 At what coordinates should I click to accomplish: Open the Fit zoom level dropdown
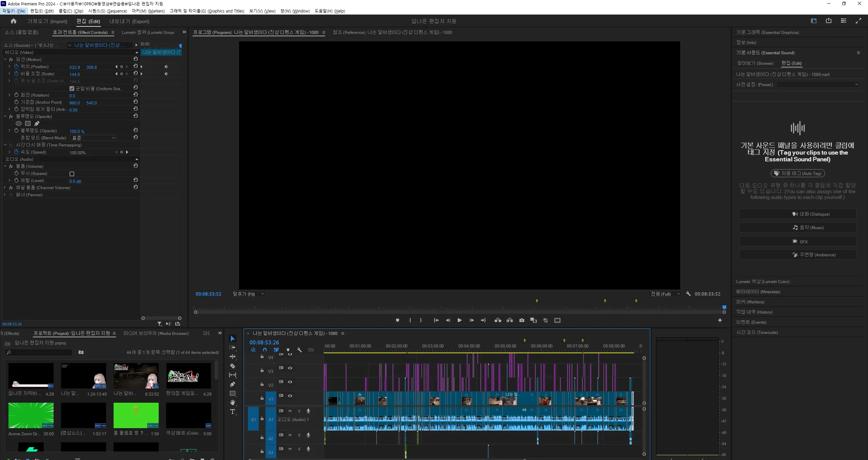tap(248, 294)
